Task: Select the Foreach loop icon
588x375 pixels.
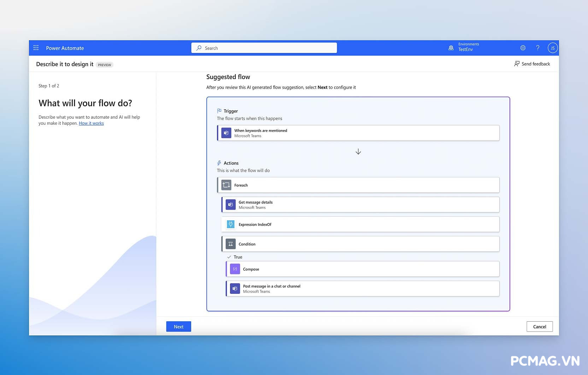Action: click(226, 185)
